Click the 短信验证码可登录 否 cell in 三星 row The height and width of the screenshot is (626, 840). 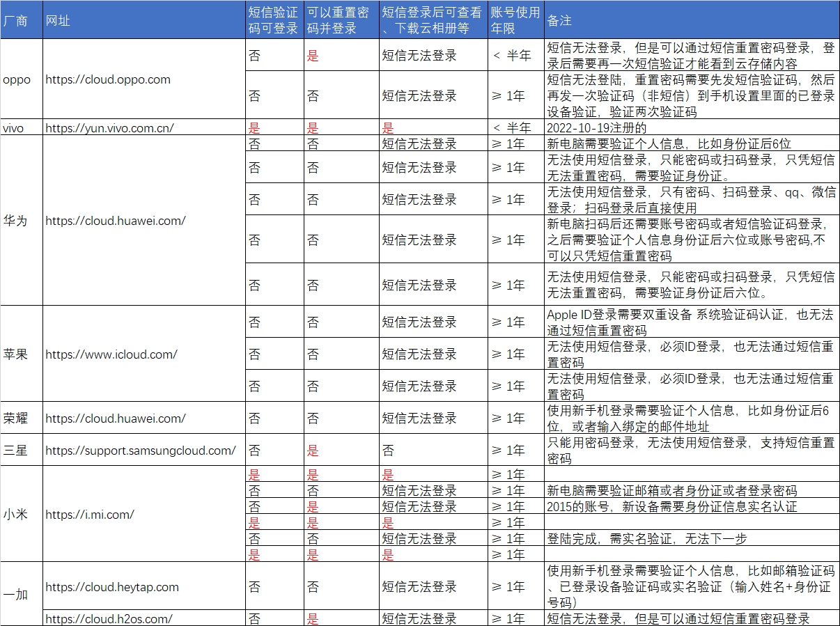pyautogui.click(x=274, y=450)
